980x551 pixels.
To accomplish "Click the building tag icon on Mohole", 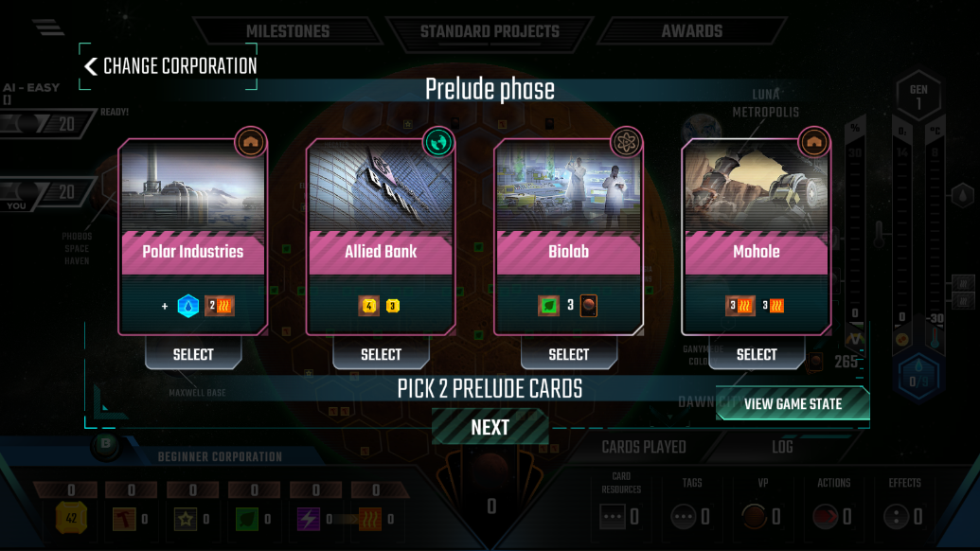I will click(813, 142).
